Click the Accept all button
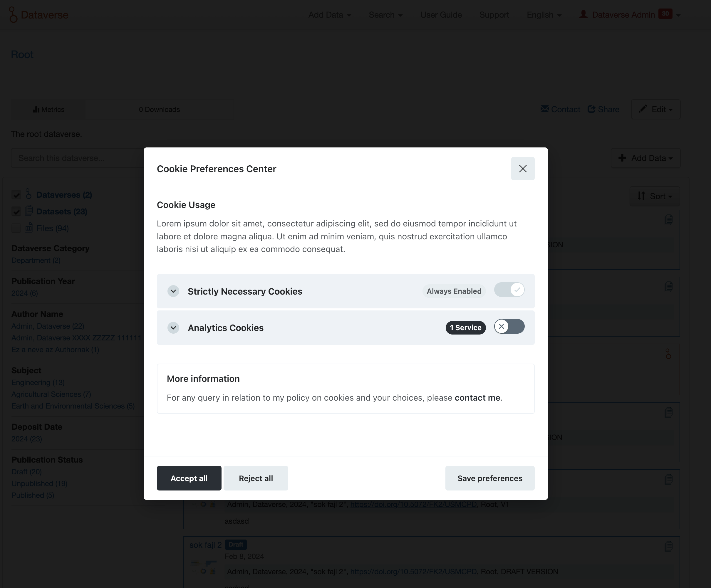Viewport: 711px width, 588px height. pyautogui.click(x=189, y=478)
